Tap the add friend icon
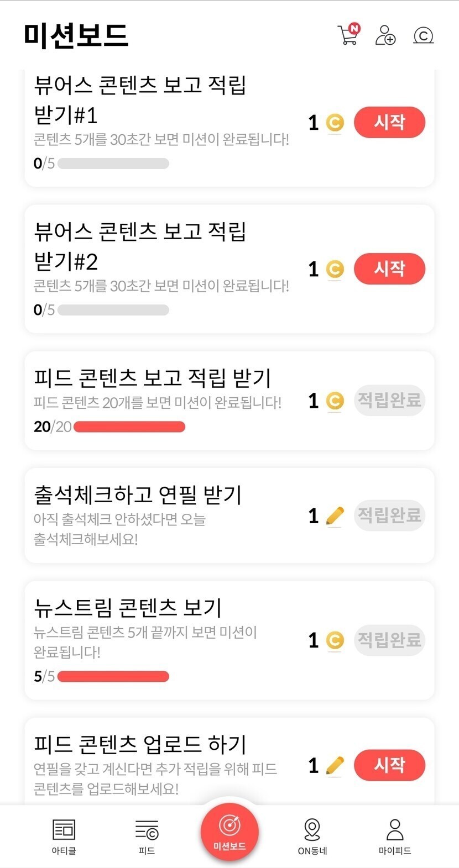 coord(385,35)
